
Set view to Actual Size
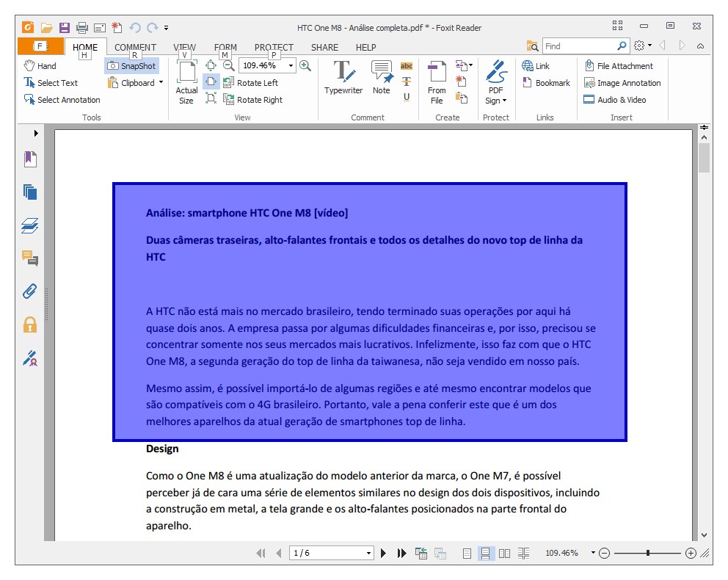click(186, 83)
